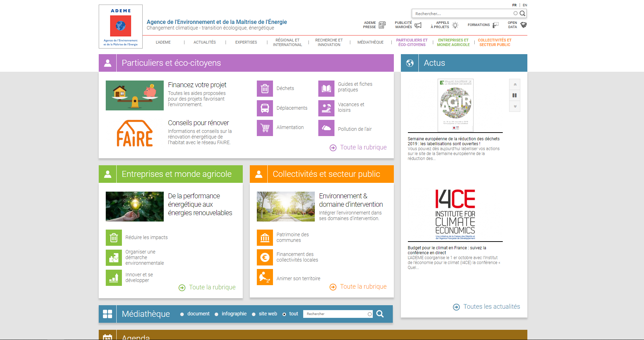Open Environnement & domaine d'intervention heading
The image size is (644, 340).
coord(351,200)
